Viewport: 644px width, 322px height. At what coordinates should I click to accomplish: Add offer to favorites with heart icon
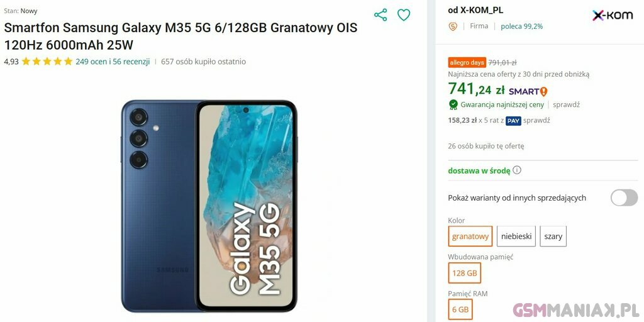coord(404,15)
